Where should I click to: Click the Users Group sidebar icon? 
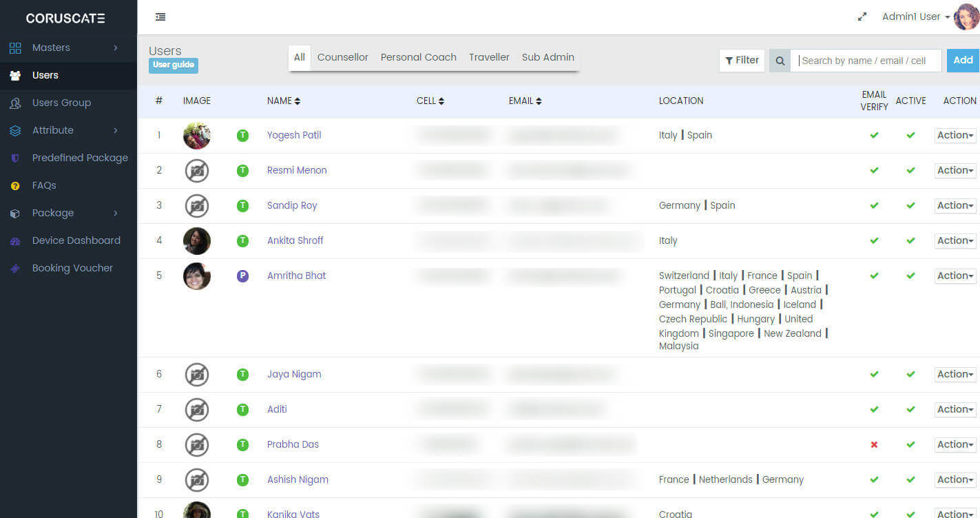[x=15, y=103]
